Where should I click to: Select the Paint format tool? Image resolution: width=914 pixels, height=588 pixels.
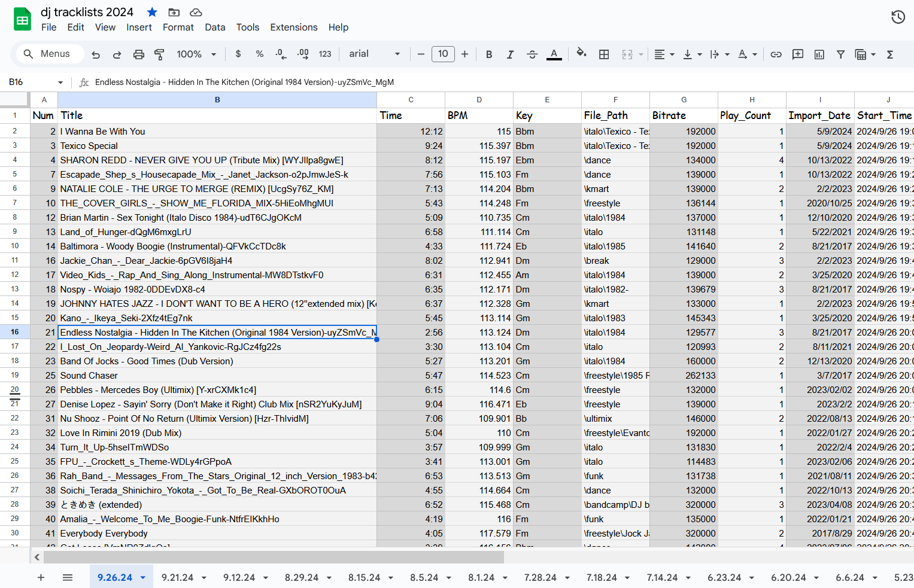tap(160, 54)
